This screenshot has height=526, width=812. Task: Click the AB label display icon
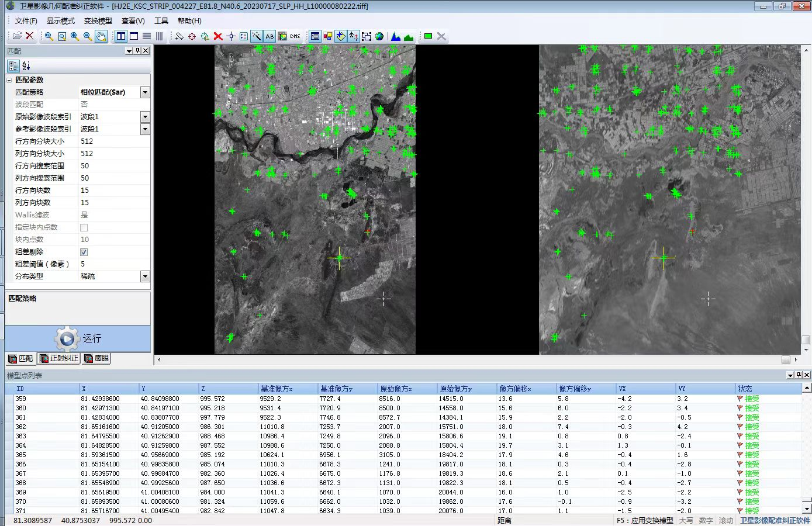(269, 36)
